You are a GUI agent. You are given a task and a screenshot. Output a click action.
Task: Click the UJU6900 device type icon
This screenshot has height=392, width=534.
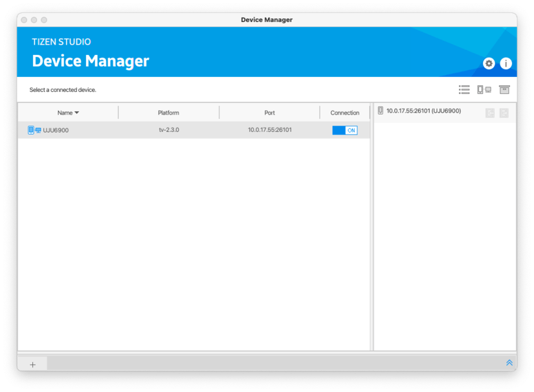coord(34,130)
